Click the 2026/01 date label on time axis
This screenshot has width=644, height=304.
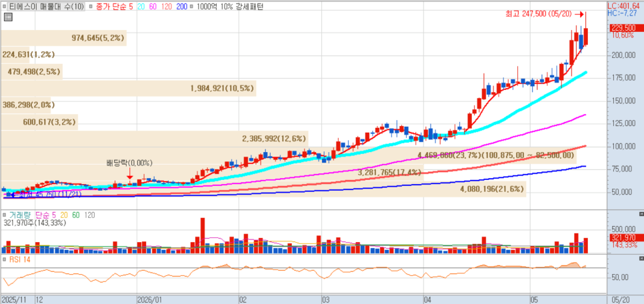tap(150, 299)
